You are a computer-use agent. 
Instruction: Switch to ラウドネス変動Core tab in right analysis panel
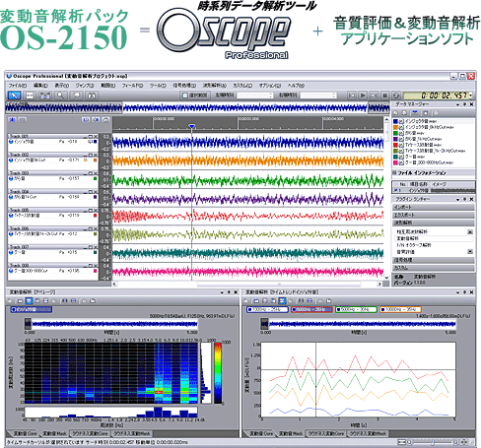tap(325, 433)
